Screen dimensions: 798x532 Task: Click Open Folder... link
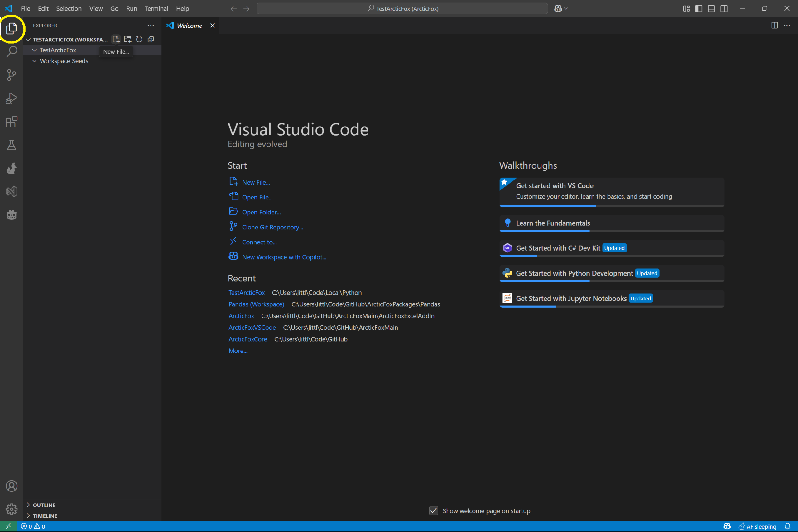261,212
